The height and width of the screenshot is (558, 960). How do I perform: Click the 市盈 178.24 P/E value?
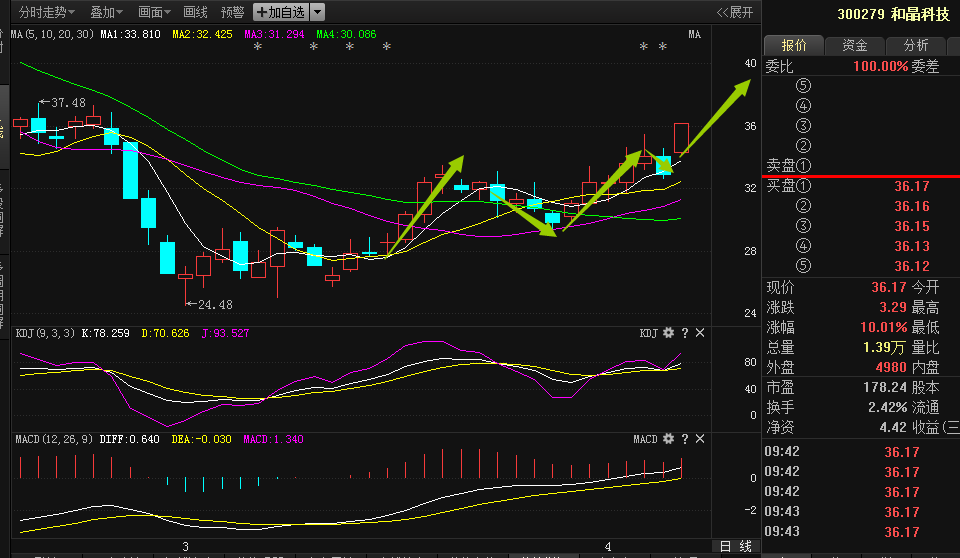coord(885,388)
